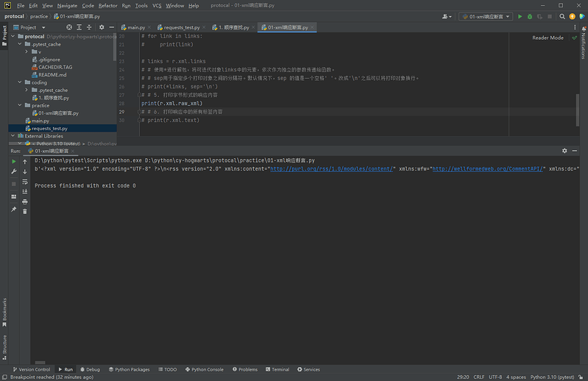Click the editor vertical scrollbar
The width and height of the screenshot is (588, 381).
tap(578, 110)
